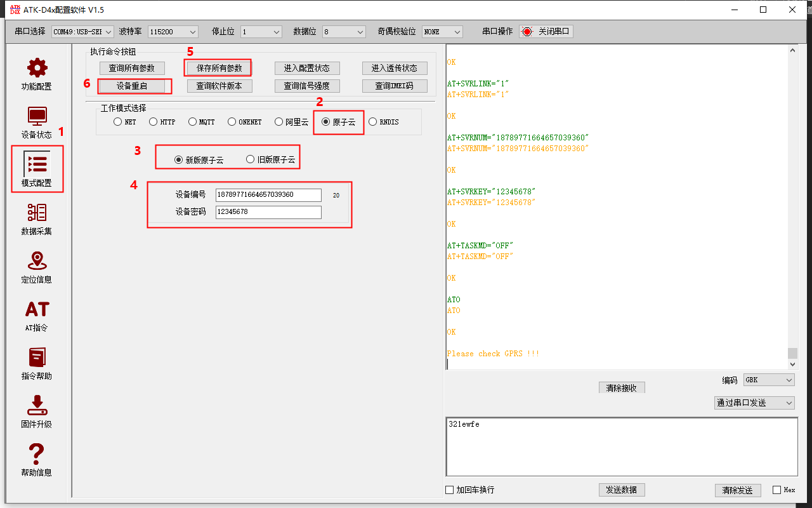Viewport: 812px width, 508px height.
Task: Select 模式配置 list icon in sidebar
Action: [37, 164]
